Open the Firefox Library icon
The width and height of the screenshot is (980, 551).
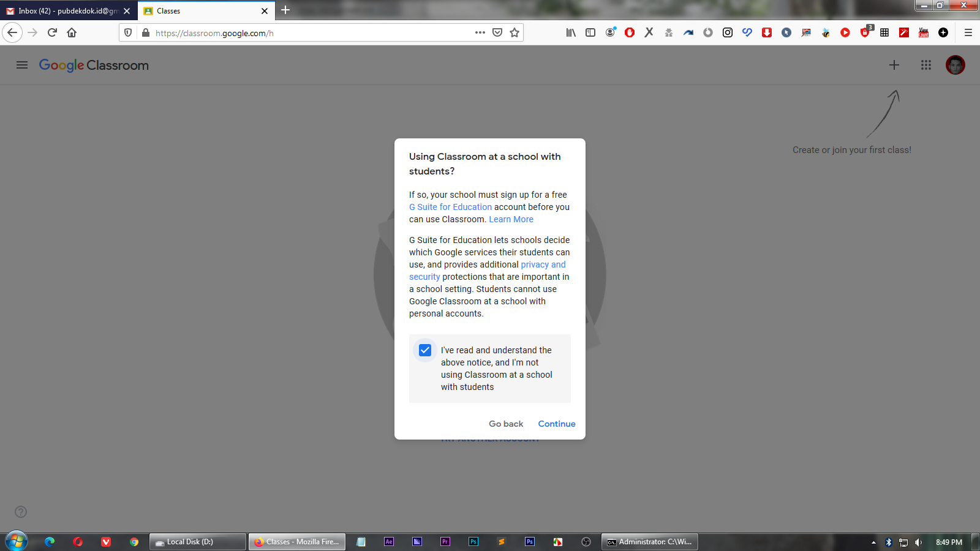[571, 32]
